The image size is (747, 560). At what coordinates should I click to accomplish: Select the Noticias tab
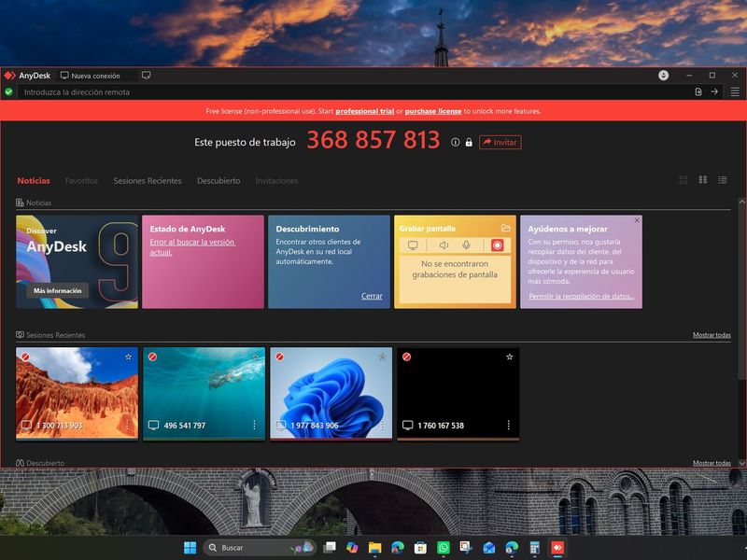pyautogui.click(x=34, y=180)
